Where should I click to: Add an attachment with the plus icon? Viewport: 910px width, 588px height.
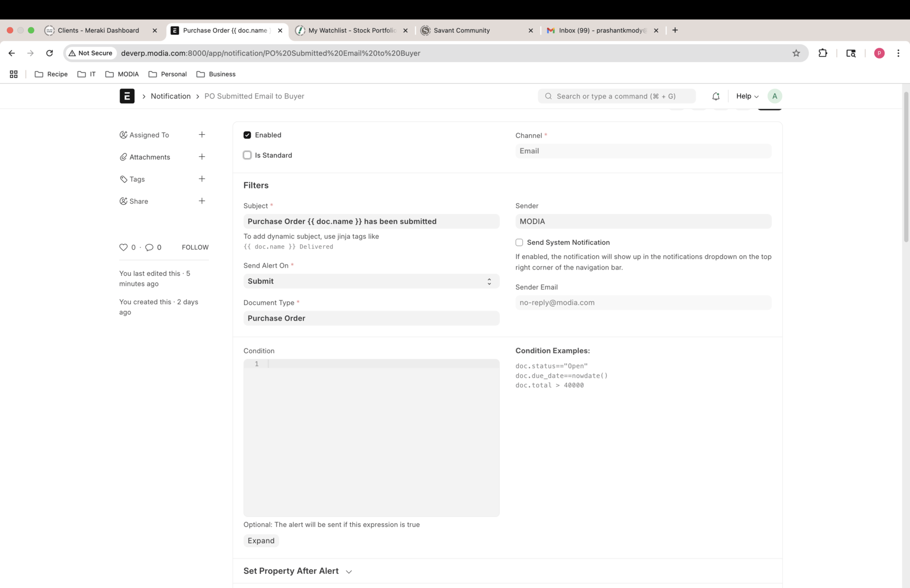[x=202, y=157]
